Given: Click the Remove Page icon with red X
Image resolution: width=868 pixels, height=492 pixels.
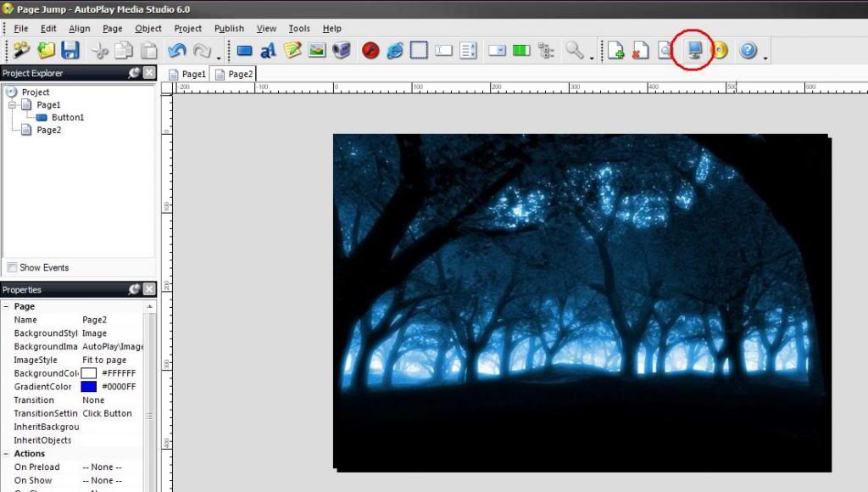Looking at the screenshot, I should coord(641,51).
